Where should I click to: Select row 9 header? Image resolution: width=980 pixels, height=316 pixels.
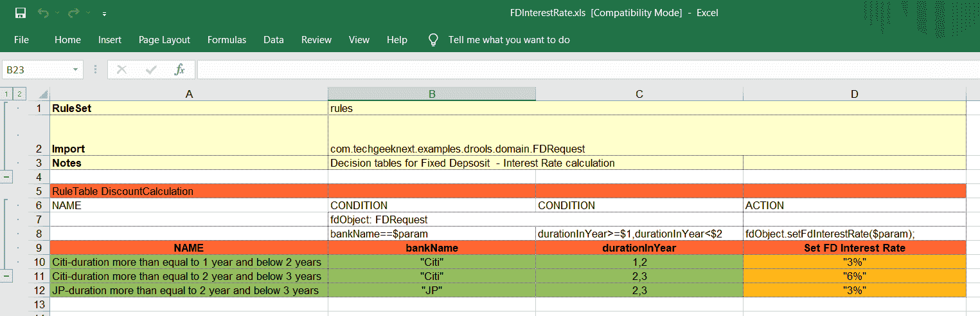[39, 248]
